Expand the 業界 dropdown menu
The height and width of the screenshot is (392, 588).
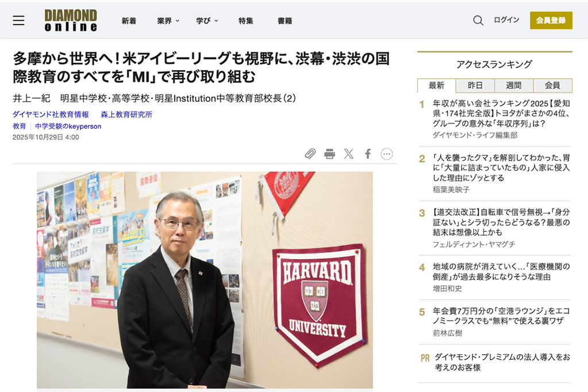click(168, 21)
